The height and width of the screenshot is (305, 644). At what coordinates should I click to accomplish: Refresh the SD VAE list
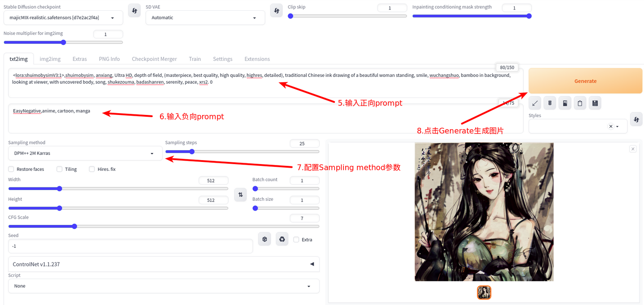(x=276, y=10)
